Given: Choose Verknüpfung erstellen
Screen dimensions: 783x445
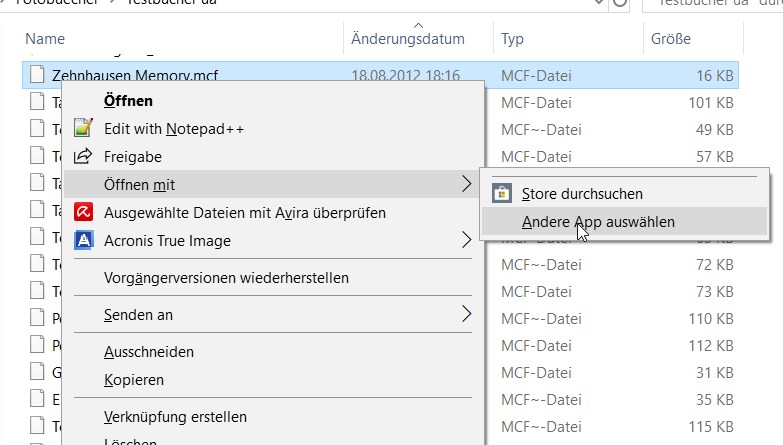Looking at the screenshot, I should point(175,416).
